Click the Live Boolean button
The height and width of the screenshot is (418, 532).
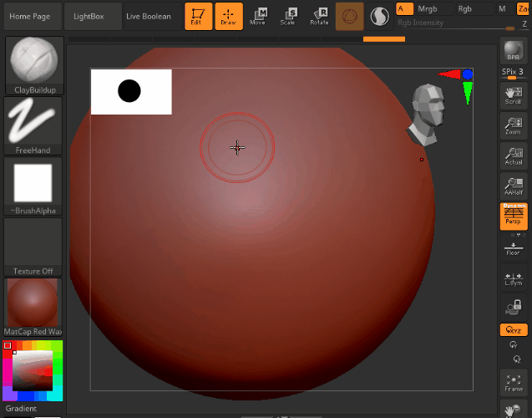pos(149,17)
